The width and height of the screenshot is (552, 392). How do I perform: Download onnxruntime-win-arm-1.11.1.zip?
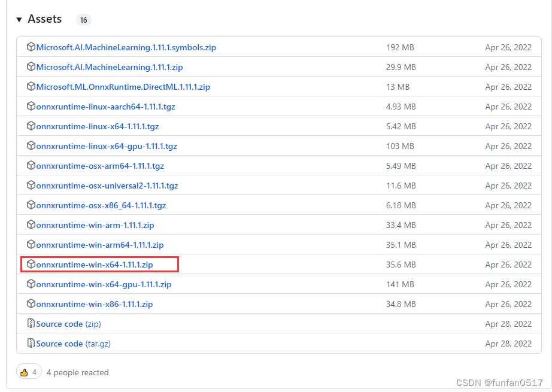(95, 225)
